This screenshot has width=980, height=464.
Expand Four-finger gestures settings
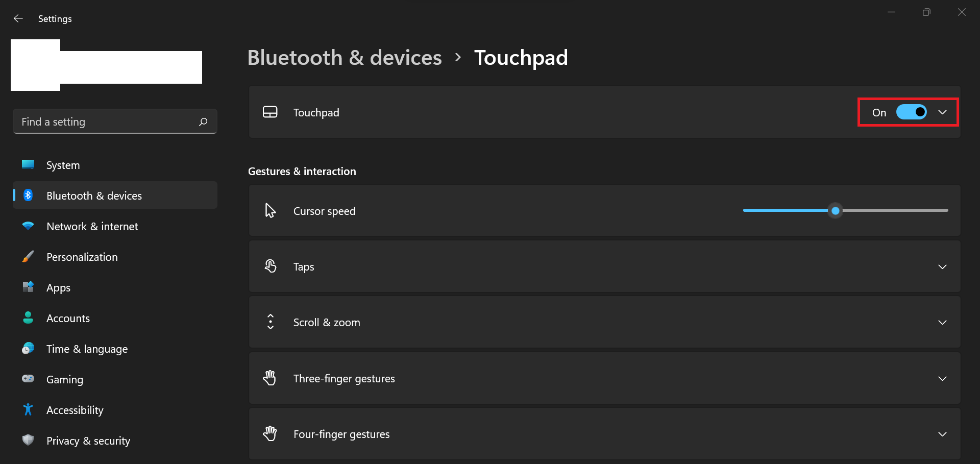coord(942,434)
